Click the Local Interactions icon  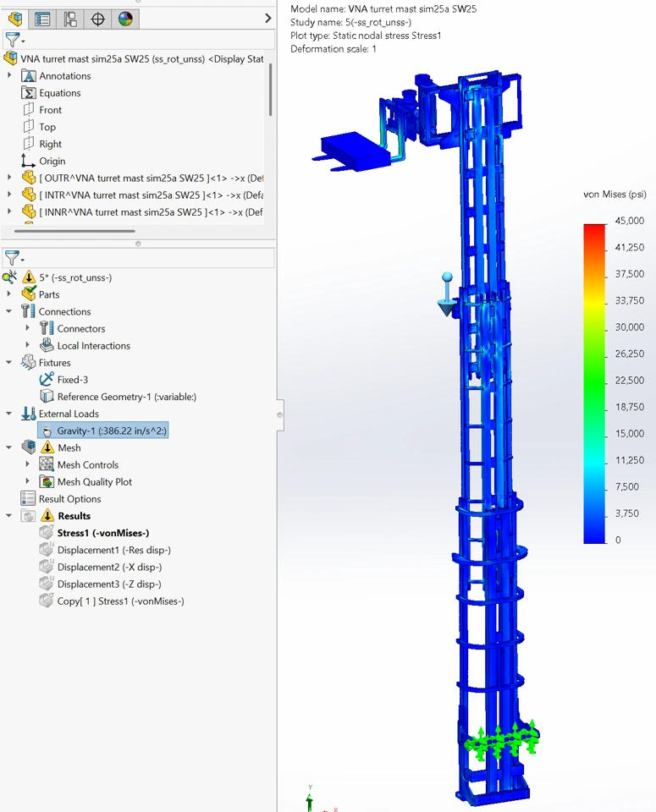click(47, 345)
